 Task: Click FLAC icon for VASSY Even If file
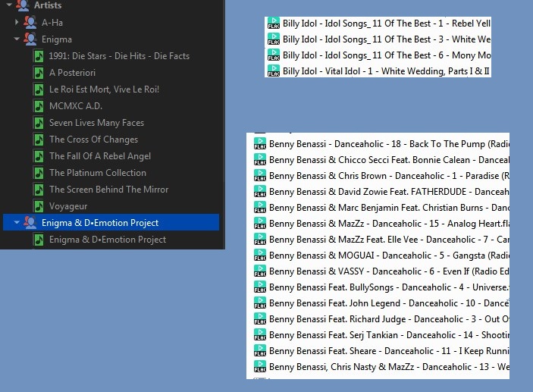coord(260,271)
